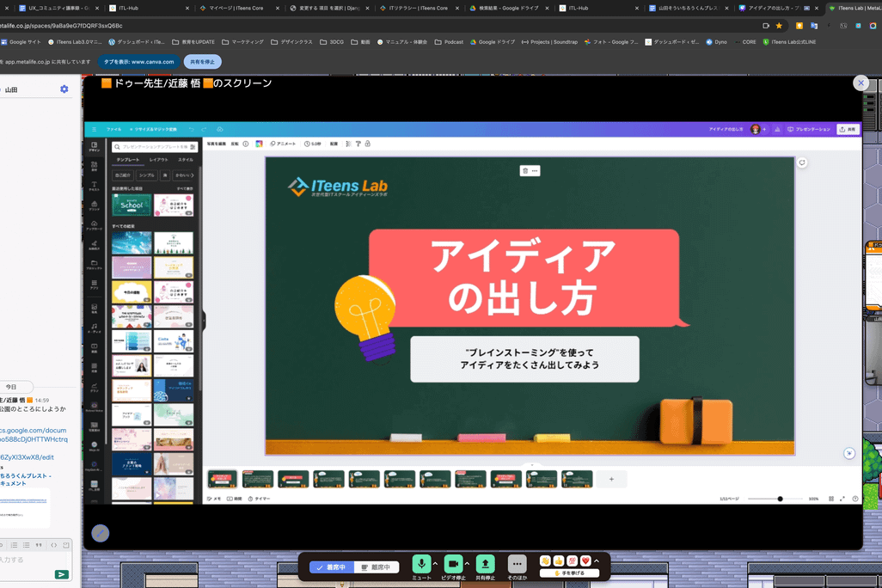Click 反転 (flip) in the Canva toolbar

tap(235, 144)
